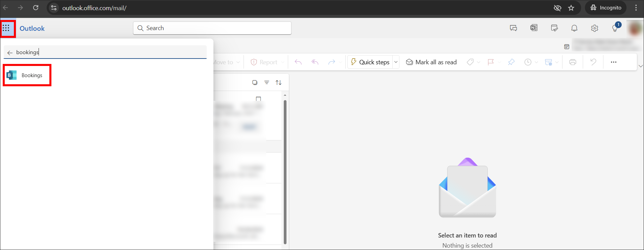The height and width of the screenshot is (250, 644).
Task: Open the Chrome three-dot menu
Action: point(636,8)
